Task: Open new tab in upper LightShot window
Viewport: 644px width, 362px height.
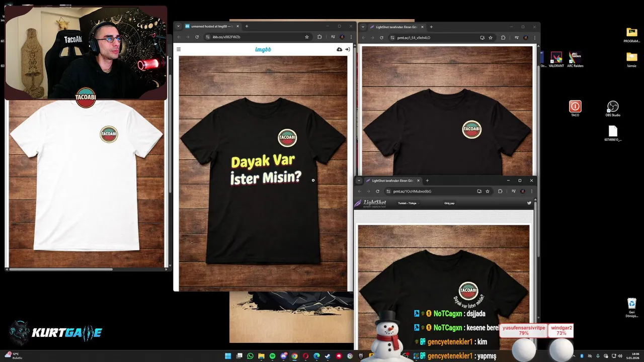Action: point(431,27)
